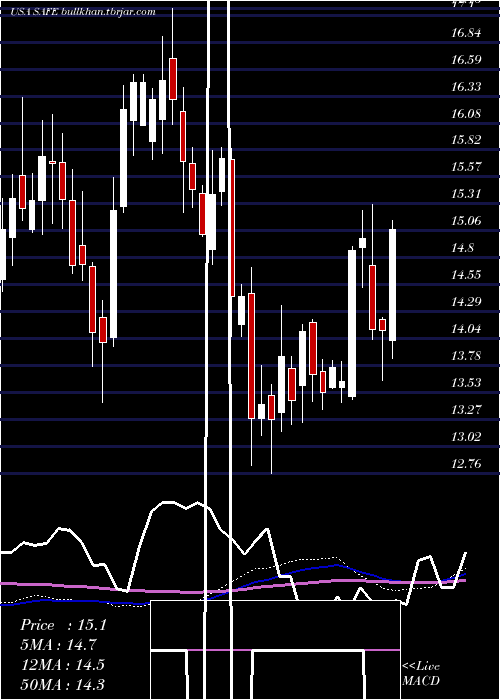500x700 pixels.
Task: Select the '50MA : 14.3' readout
Action: point(62,684)
